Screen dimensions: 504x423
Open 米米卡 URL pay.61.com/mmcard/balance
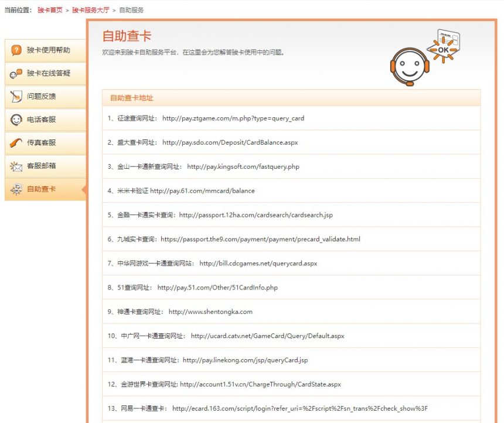tap(202, 191)
